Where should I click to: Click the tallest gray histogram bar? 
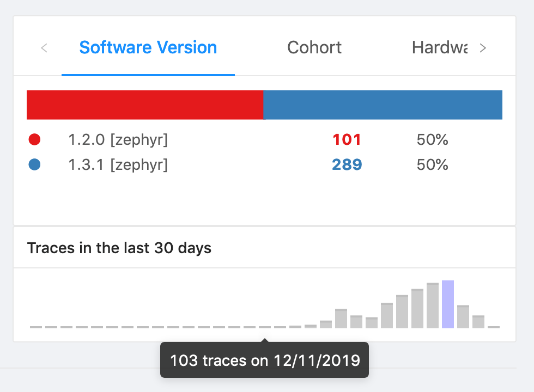(x=433, y=305)
